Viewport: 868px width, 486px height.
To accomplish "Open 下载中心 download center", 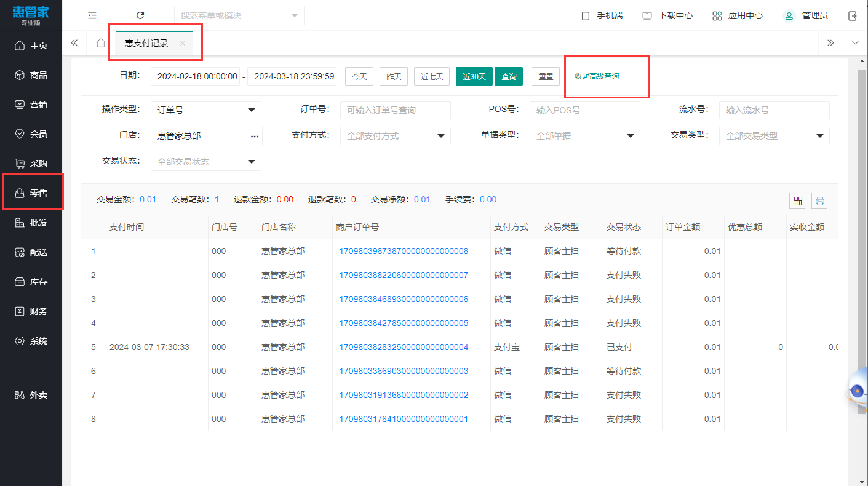I will pyautogui.click(x=667, y=15).
